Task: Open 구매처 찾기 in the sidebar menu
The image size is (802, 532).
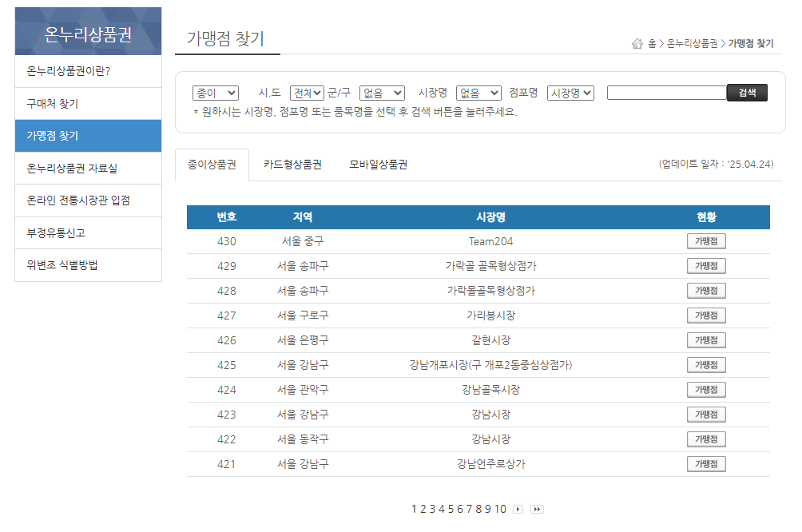Action: coord(88,103)
